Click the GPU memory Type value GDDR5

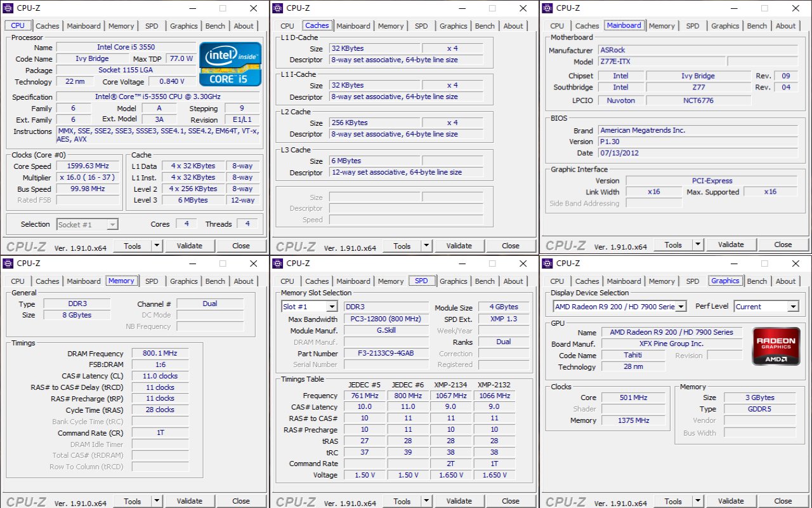point(760,409)
